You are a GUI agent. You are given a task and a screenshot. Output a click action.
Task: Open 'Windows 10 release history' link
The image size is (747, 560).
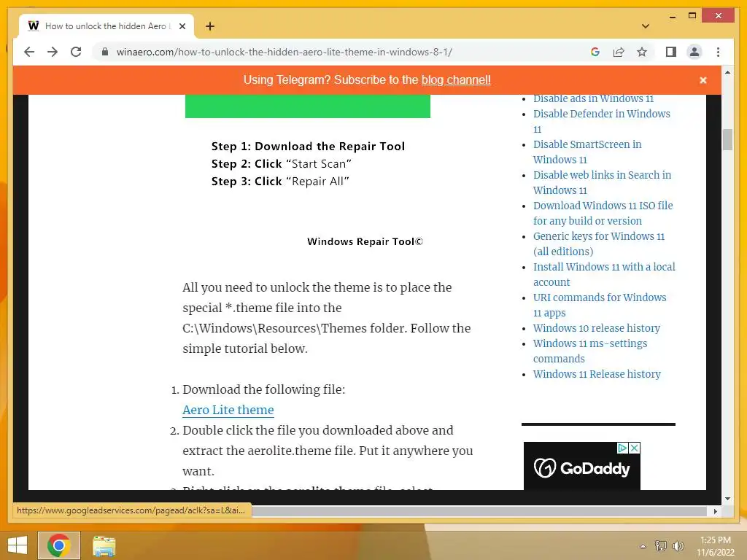pos(597,328)
